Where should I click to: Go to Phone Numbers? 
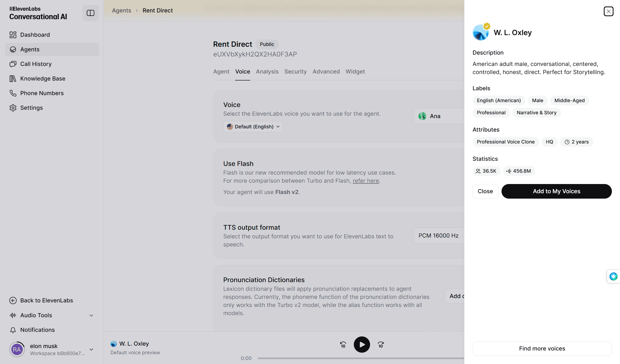[52, 93]
